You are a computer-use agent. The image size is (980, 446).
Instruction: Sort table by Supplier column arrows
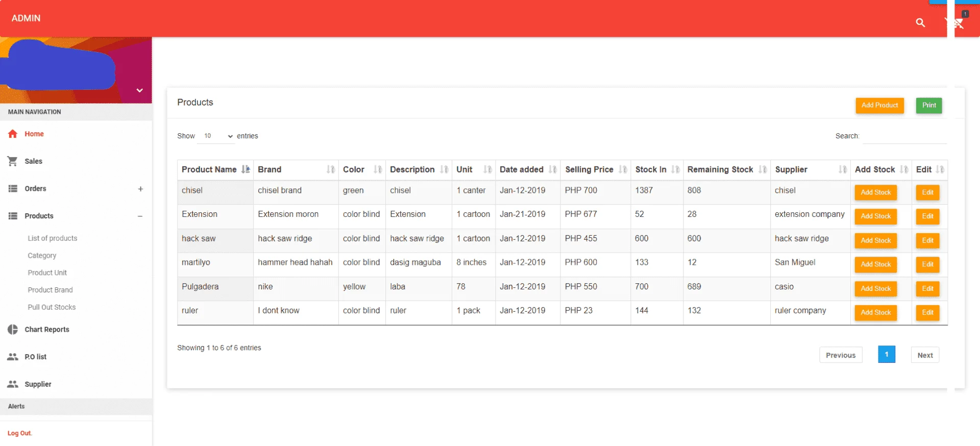pos(843,169)
